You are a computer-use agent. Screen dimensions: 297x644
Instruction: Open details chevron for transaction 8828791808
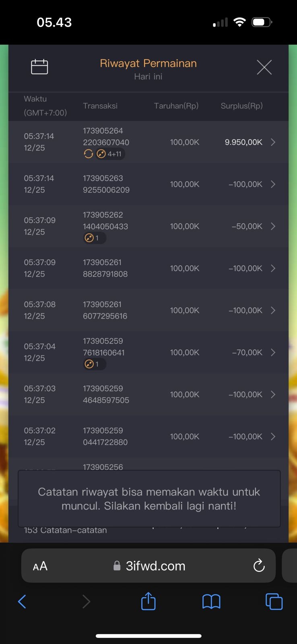coord(273,268)
